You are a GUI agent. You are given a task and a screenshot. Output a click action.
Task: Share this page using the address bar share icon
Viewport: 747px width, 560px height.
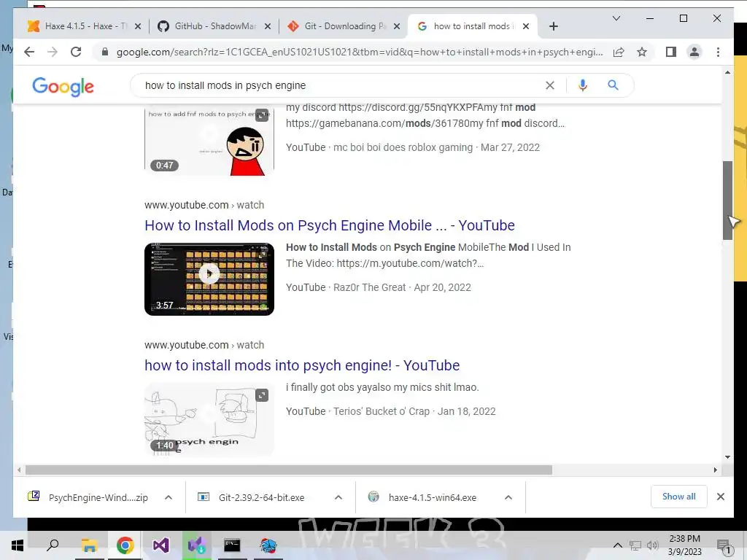(619, 52)
